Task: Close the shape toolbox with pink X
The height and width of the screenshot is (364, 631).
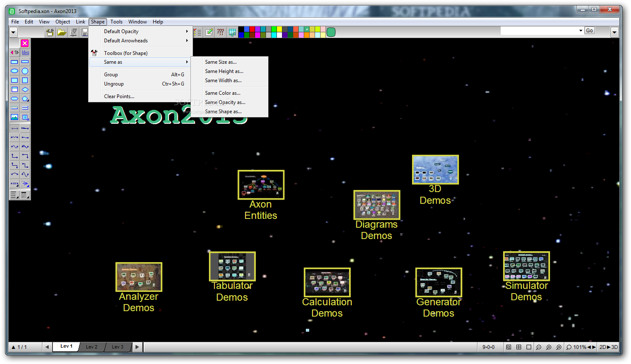Action: coord(25,43)
